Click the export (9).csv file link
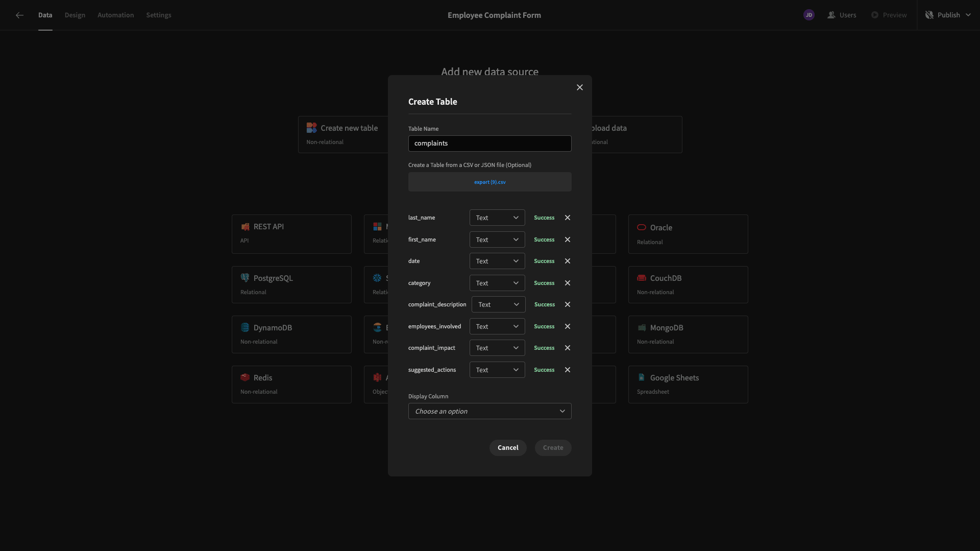 [490, 182]
